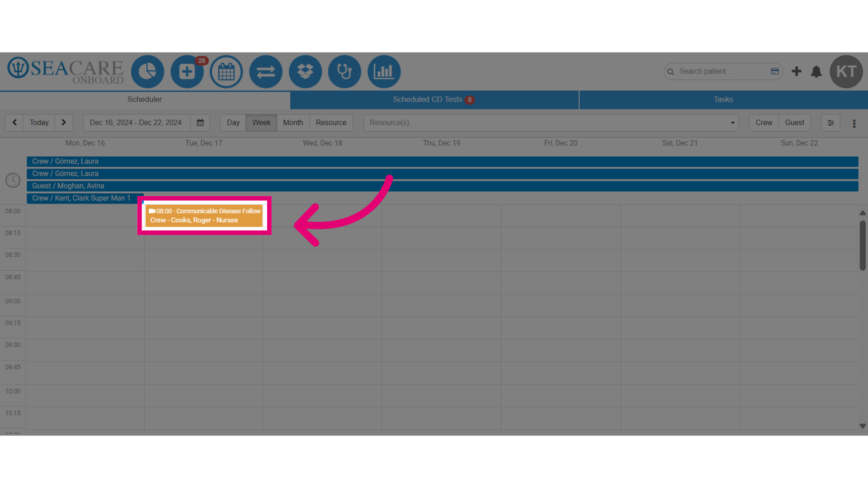The width and height of the screenshot is (868, 488).
Task: Open the medical plus icon with 25 badge
Action: (187, 71)
